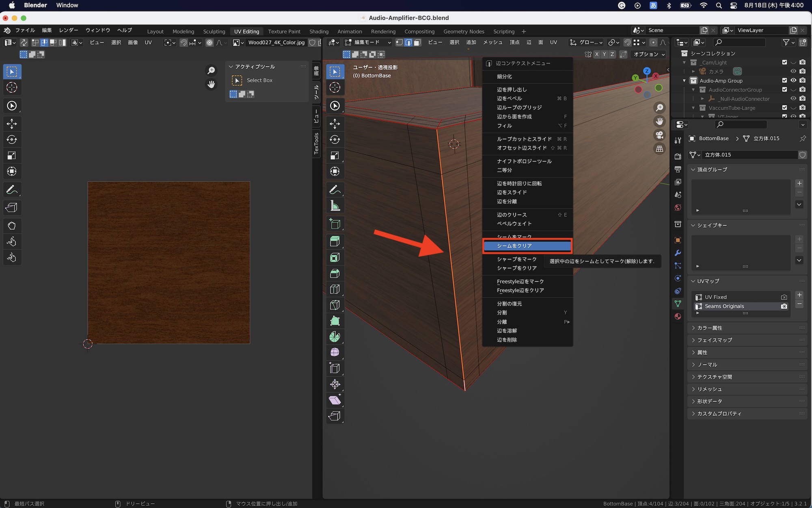Collapse the Audio-Amp Group tree item

tap(685, 80)
